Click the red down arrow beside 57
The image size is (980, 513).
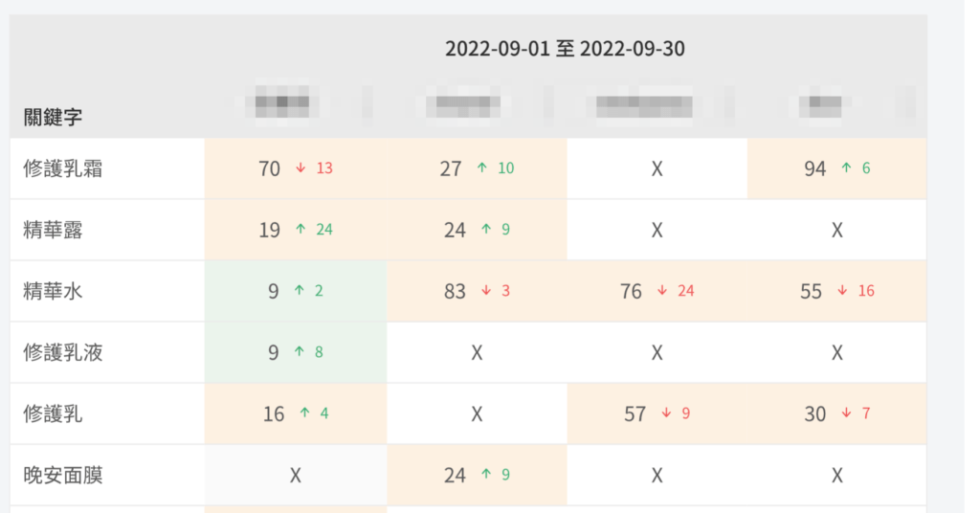666,413
